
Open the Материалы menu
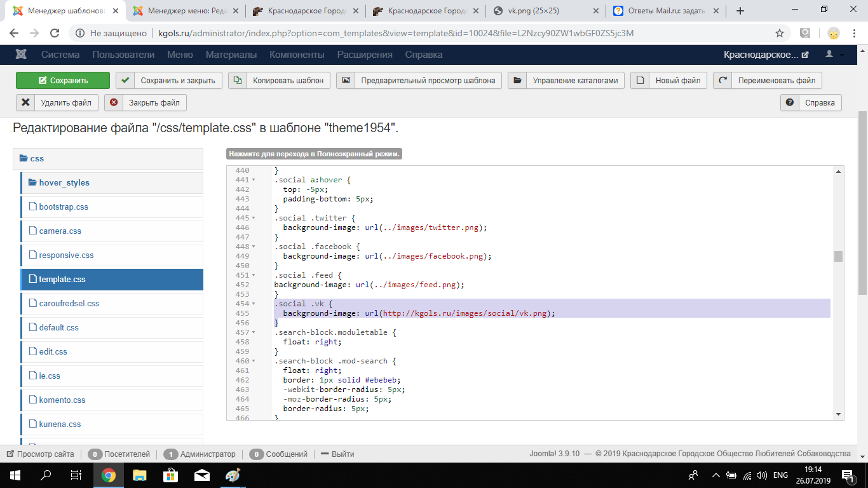tap(231, 55)
